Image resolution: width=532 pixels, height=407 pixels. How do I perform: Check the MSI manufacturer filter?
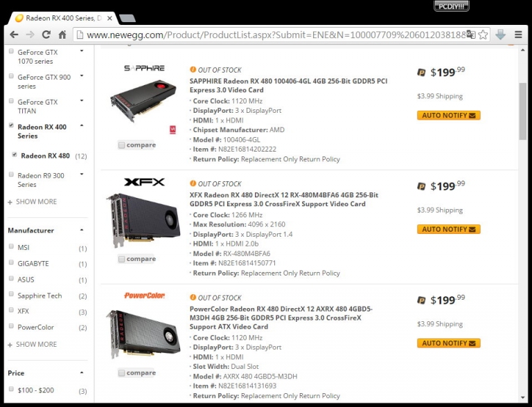tap(11, 246)
